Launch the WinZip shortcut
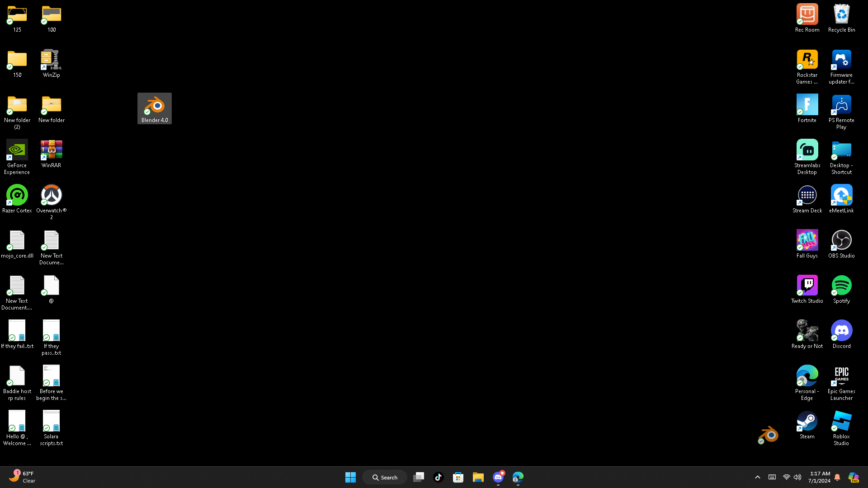The height and width of the screenshot is (488, 868). pos(52,63)
